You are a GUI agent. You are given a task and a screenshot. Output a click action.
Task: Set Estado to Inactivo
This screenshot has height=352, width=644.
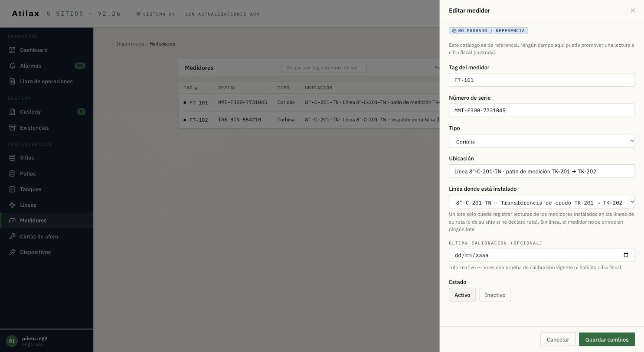coord(495,295)
